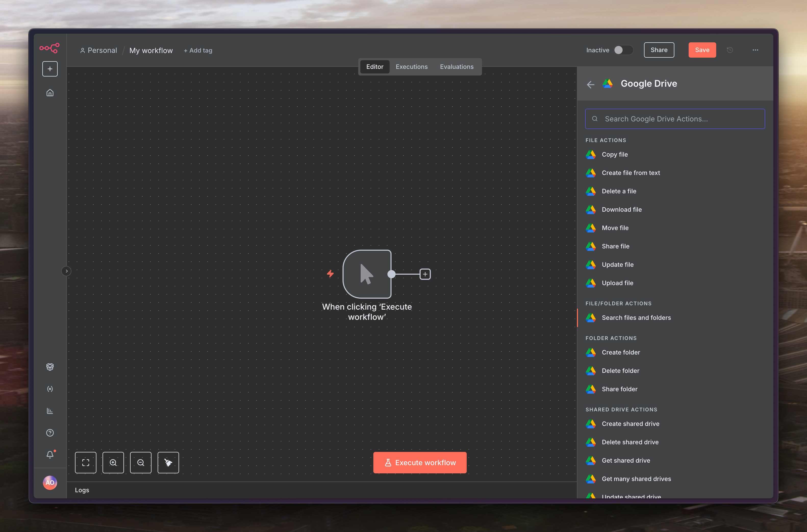Zoom in on the canvas
This screenshot has height=532, width=807.
pos(113,462)
